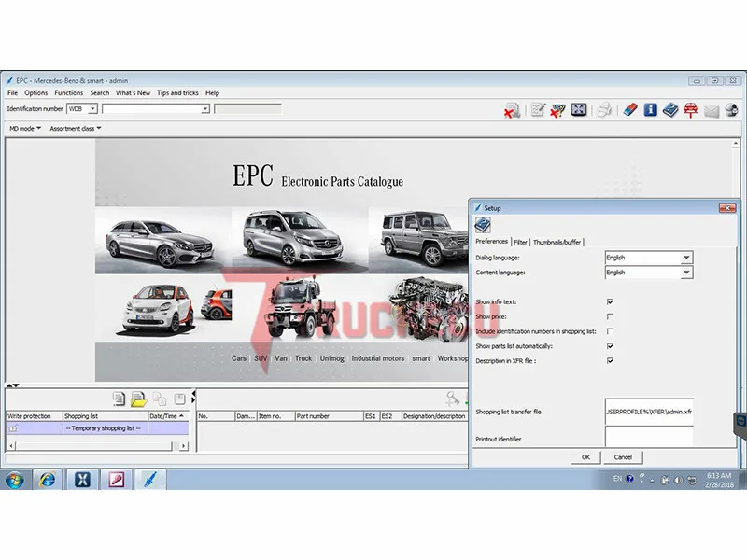747x560 pixels.
Task: Open the What's New menu
Action: 133,92
